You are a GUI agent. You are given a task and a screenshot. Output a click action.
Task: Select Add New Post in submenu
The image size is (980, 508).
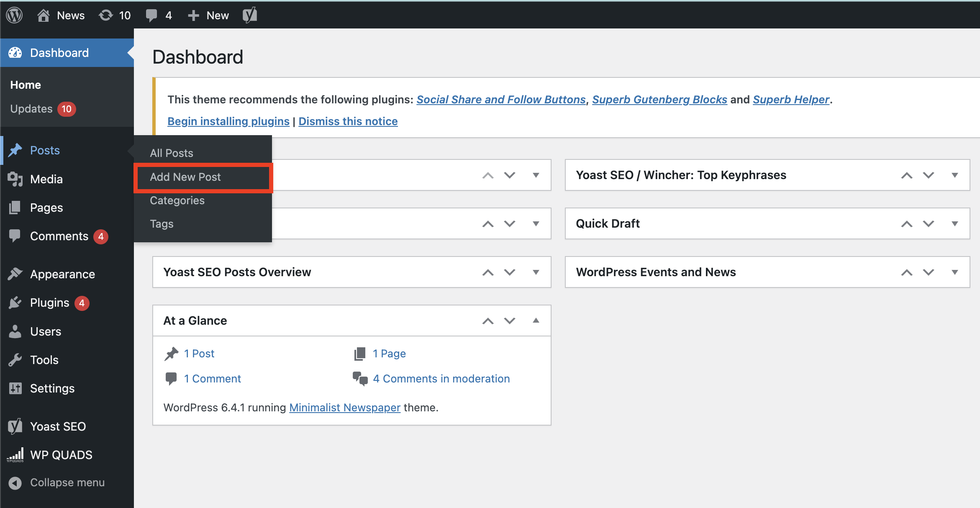[185, 177]
